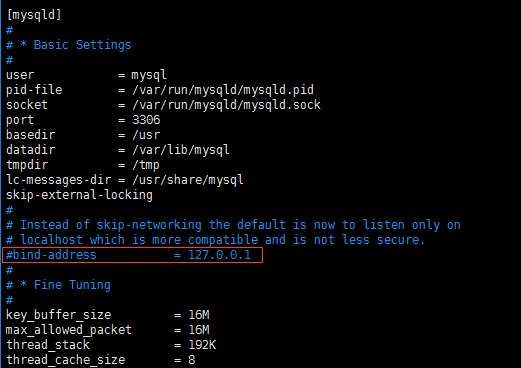Click the key_buffer_size setting name
The height and width of the screenshot is (368, 521).
coord(59,315)
